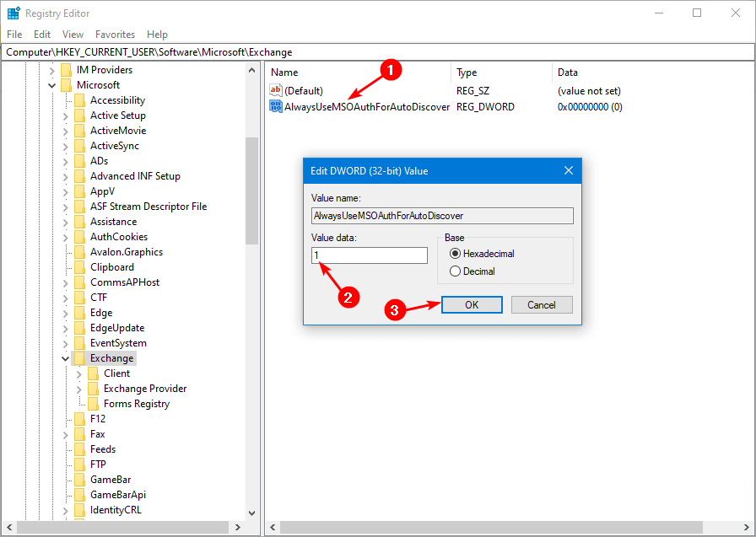Expand the EdgeUpdate key
Image resolution: width=756 pixels, height=537 pixels.
(x=66, y=329)
